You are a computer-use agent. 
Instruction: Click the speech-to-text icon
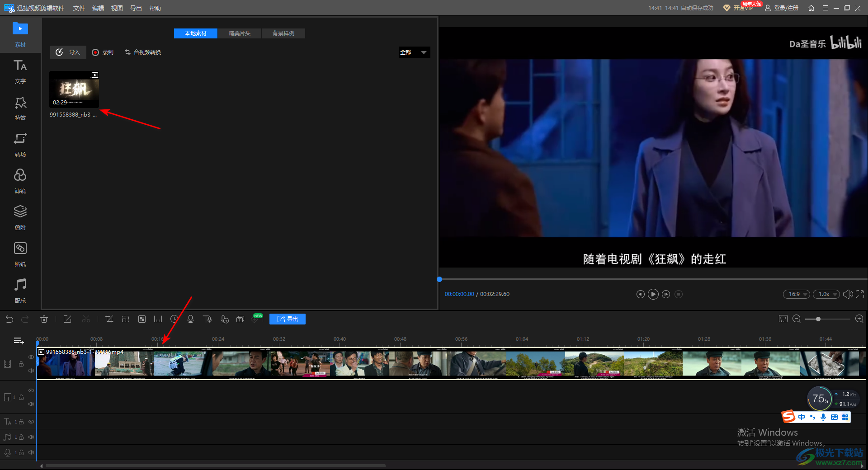[x=224, y=319]
